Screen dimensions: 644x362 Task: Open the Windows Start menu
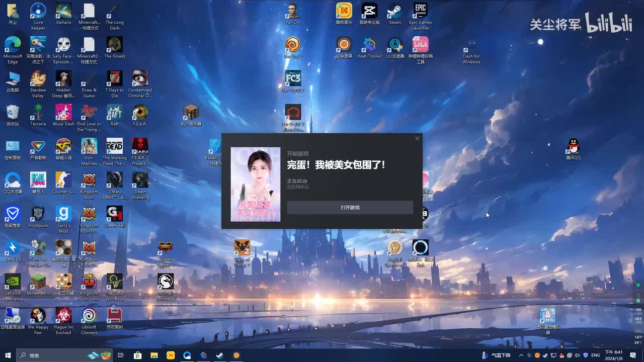pos(8,355)
